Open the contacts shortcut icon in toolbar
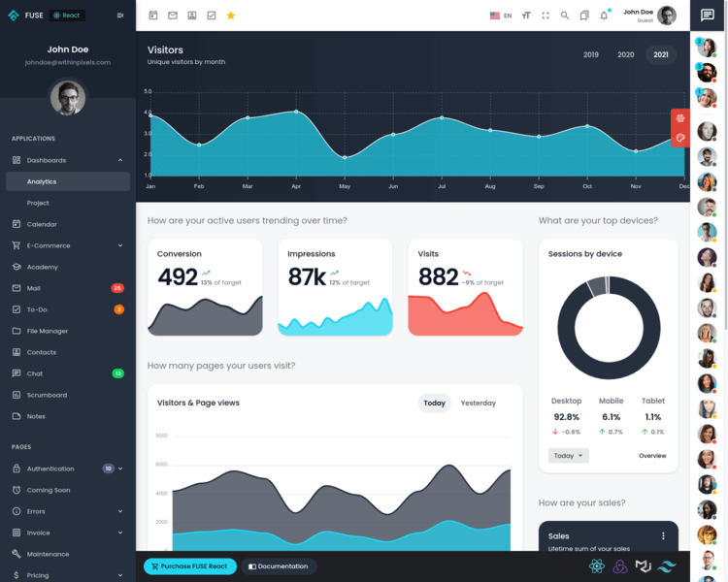 [192, 16]
